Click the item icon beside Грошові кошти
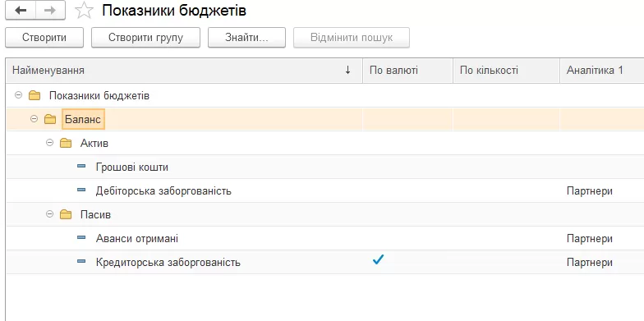Screen dimensions: 644x321 81,166
